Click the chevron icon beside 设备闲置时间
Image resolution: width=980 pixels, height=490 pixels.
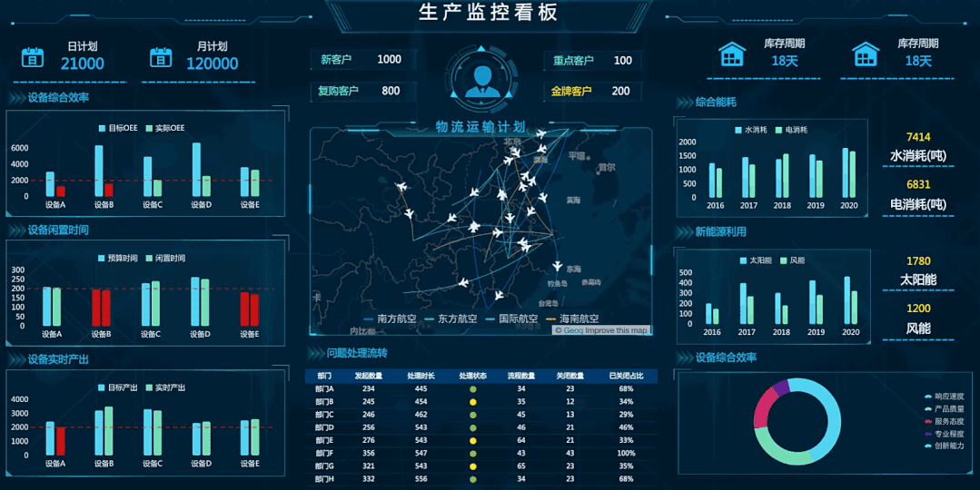pyautogui.click(x=16, y=230)
